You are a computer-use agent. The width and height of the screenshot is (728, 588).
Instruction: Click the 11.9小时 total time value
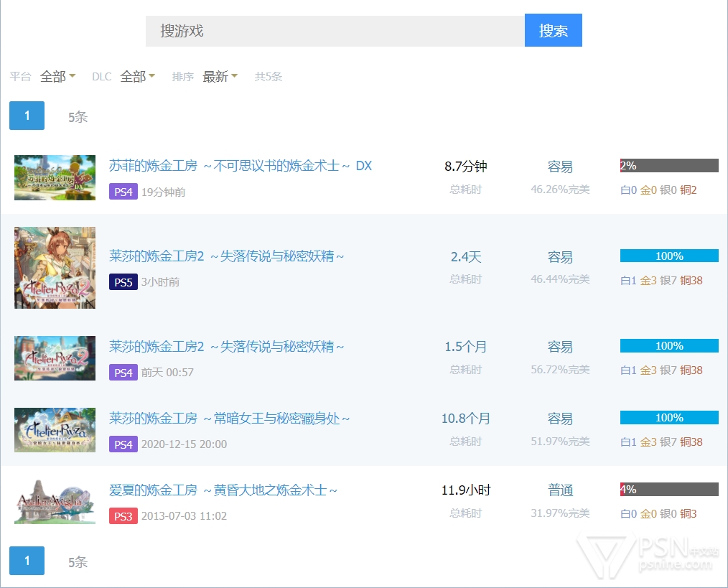click(x=466, y=490)
